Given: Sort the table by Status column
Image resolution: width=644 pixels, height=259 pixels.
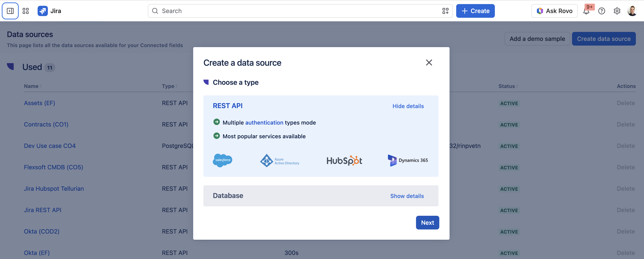Looking at the screenshot, I should click(508, 86).
